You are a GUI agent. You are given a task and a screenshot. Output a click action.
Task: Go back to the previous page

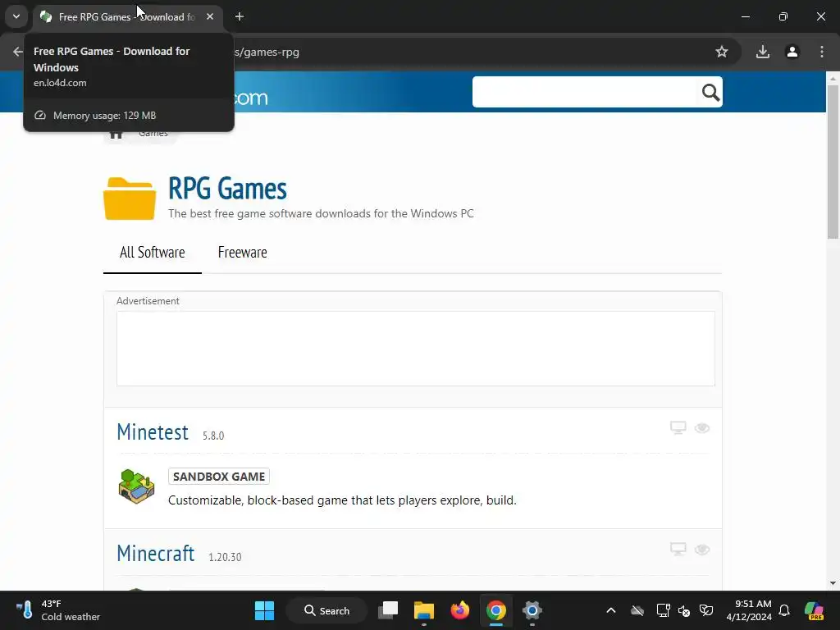point(18,52)
